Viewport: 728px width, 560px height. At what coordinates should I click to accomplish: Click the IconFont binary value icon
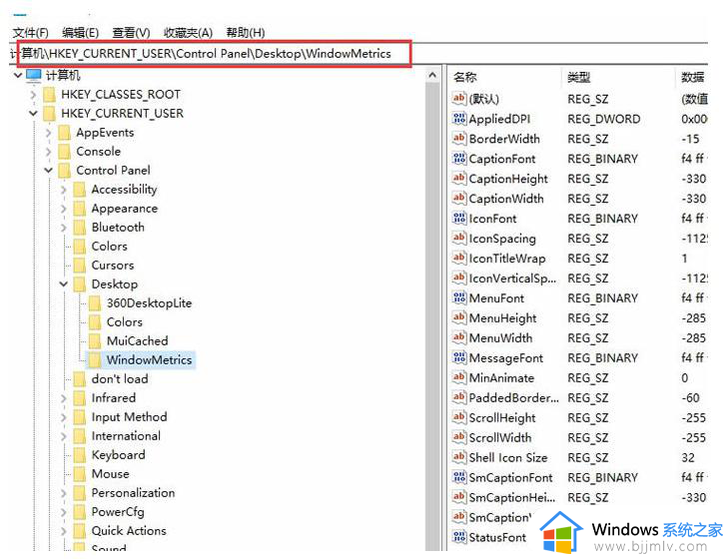pos(459,218)
